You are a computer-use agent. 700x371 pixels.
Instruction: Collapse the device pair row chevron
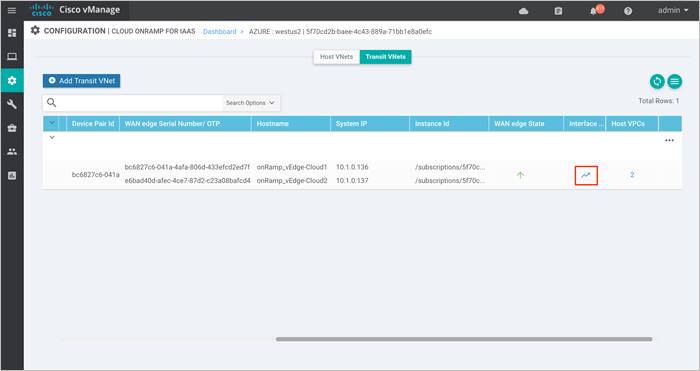click(52, 138)
